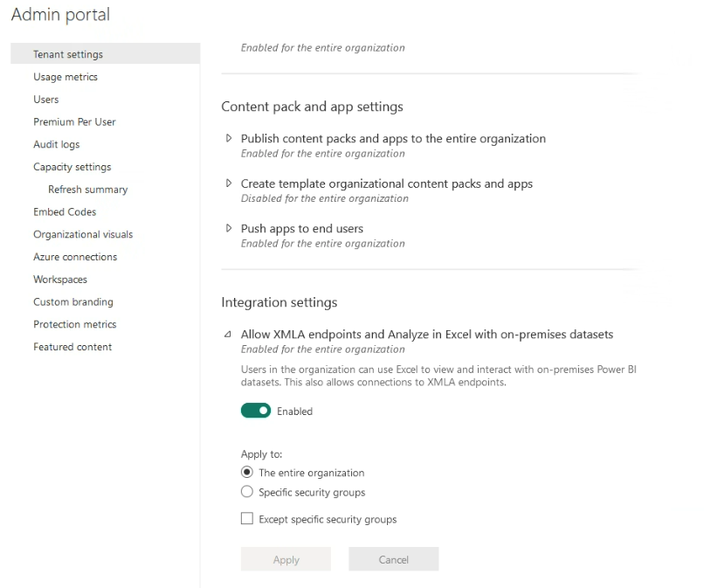Click Content pack and app settings heading

point(312,107)
